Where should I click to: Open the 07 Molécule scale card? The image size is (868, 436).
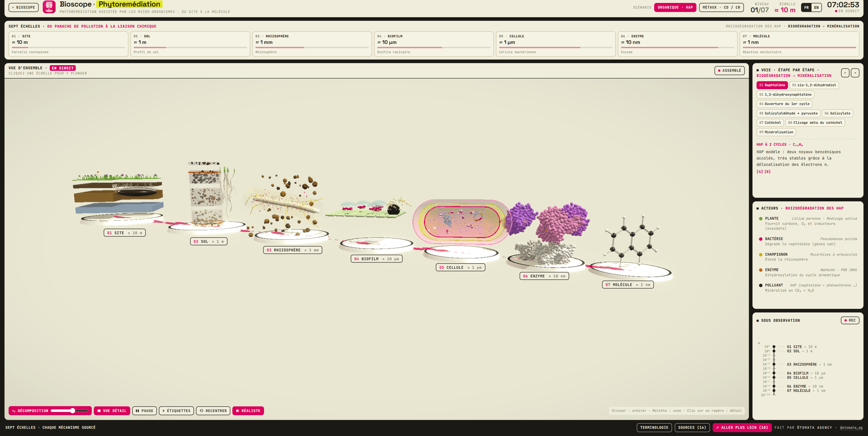[x=799, y=44]
